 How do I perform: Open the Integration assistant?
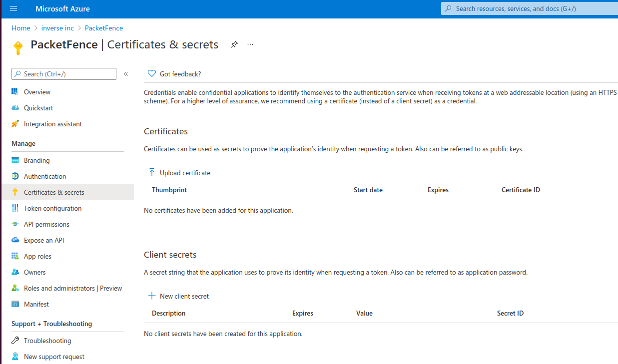(15, 124)
